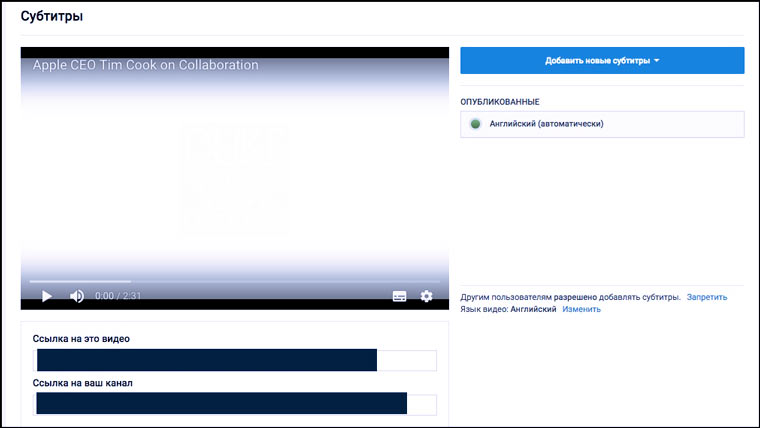Image resolution: width=760 pixels, height=428 pixels.
Task: Click the video progress bar
Action: pos(235,281)
